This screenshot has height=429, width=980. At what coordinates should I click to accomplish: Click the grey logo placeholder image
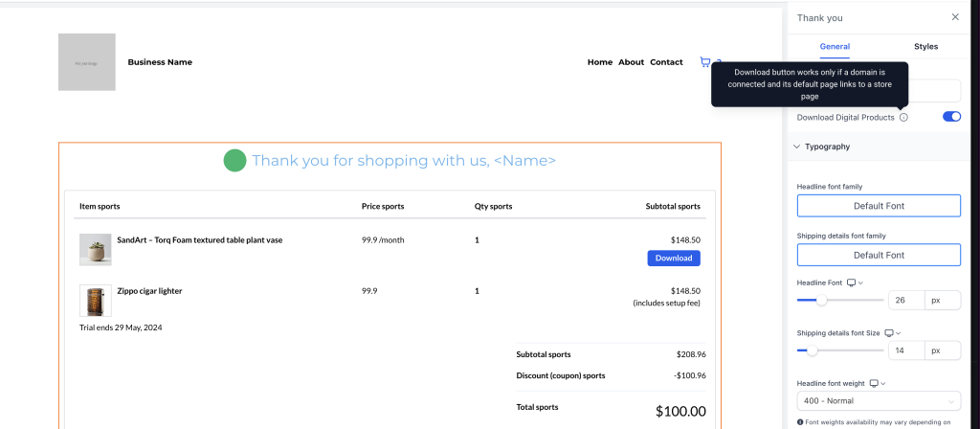pyautogui.click(x=87, y=62)
